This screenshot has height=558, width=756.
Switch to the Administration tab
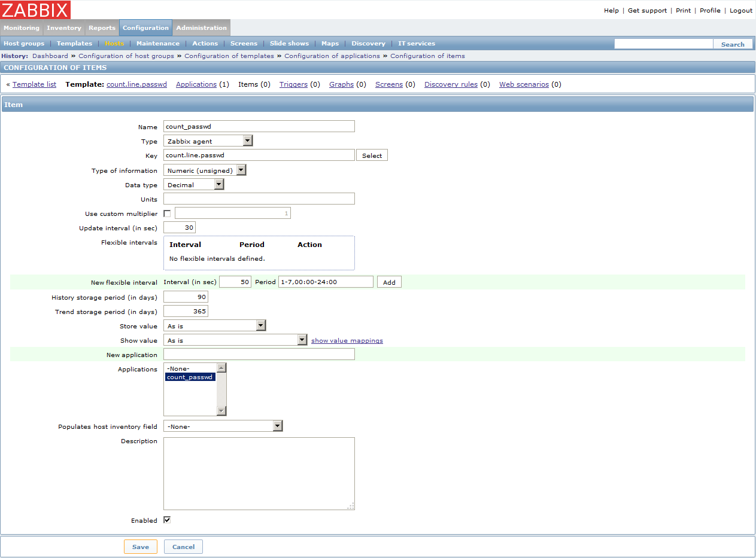[x=201, y=28]
